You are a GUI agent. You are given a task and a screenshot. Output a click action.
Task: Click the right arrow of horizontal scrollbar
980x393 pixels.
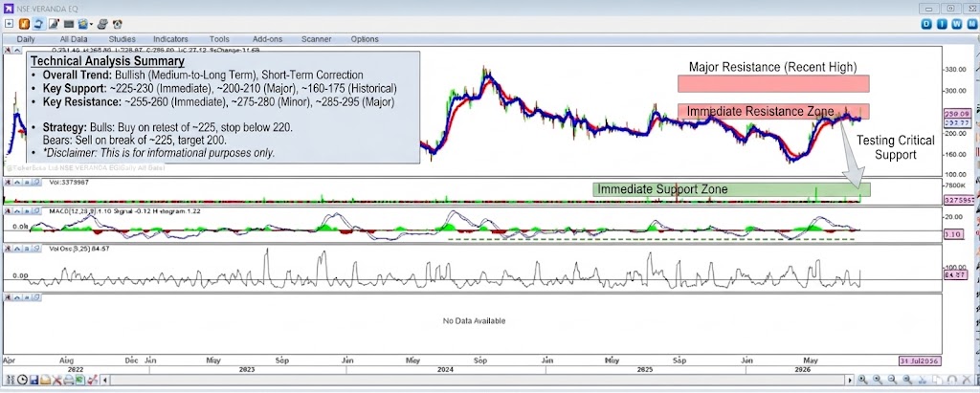click(850, 380)
